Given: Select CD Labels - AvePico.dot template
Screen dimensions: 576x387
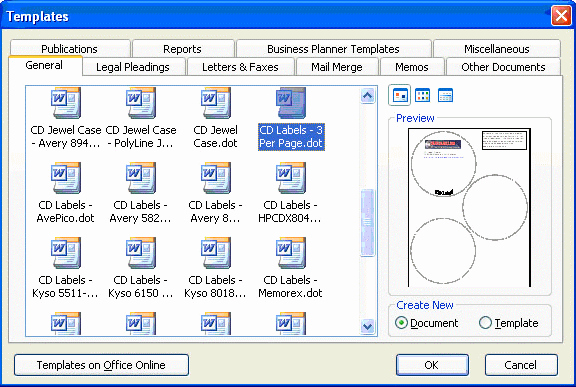Looking at the screenshot, I should (x=65, y=192).
